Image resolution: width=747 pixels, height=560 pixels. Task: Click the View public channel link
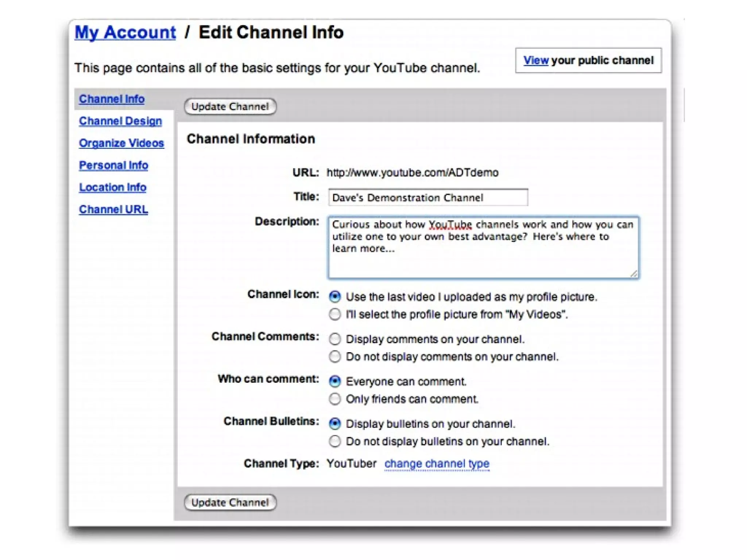click(x=535, y=60)
